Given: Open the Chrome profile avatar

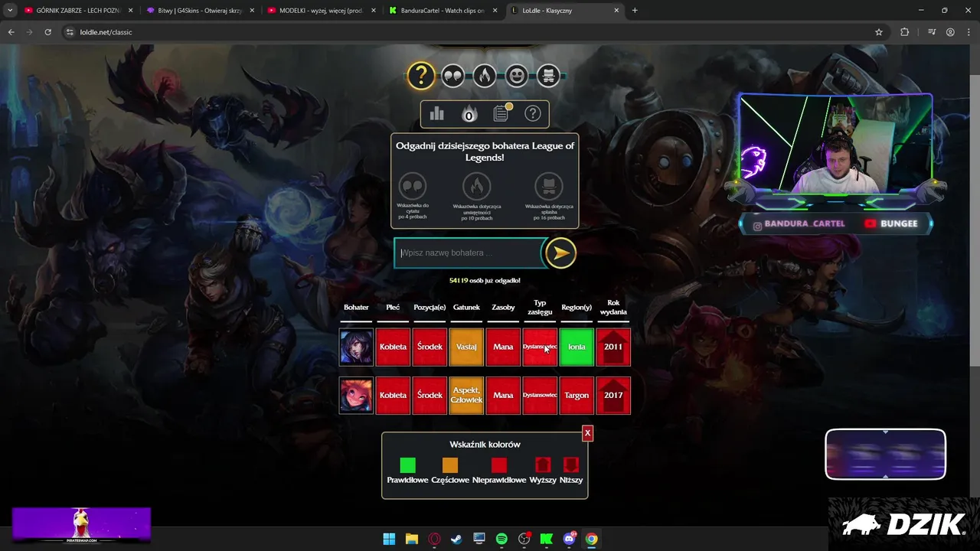Looking at the screenshot, I should pos(950,32).
